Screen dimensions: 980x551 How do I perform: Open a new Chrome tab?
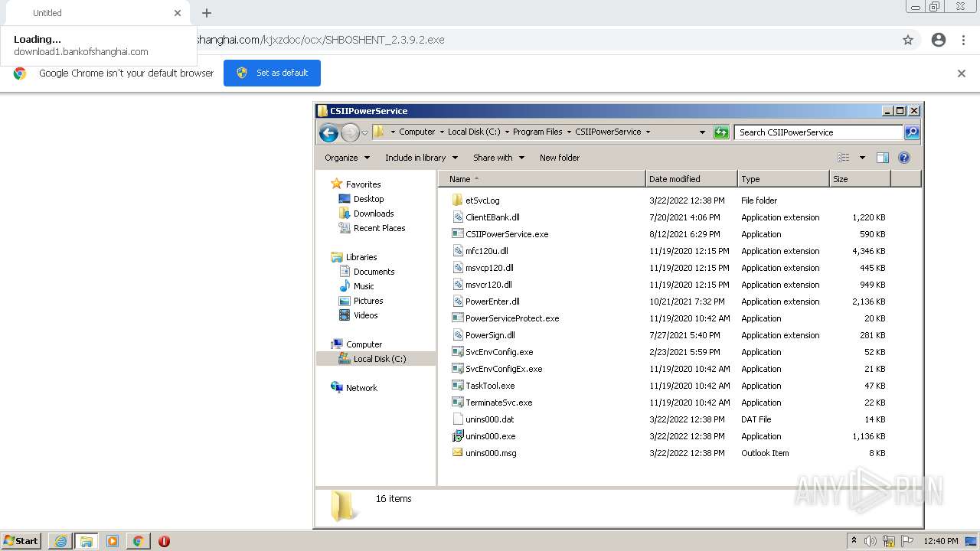tap(207, 13)
